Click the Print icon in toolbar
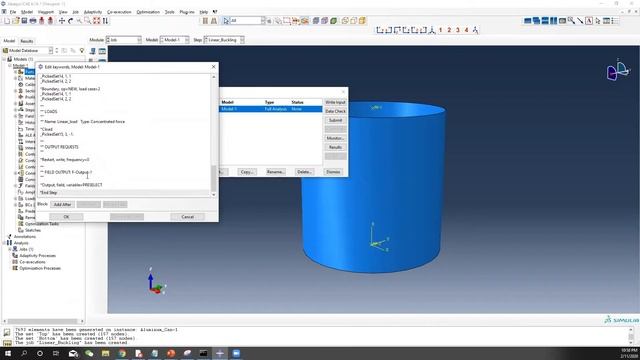 pos(33,21)
